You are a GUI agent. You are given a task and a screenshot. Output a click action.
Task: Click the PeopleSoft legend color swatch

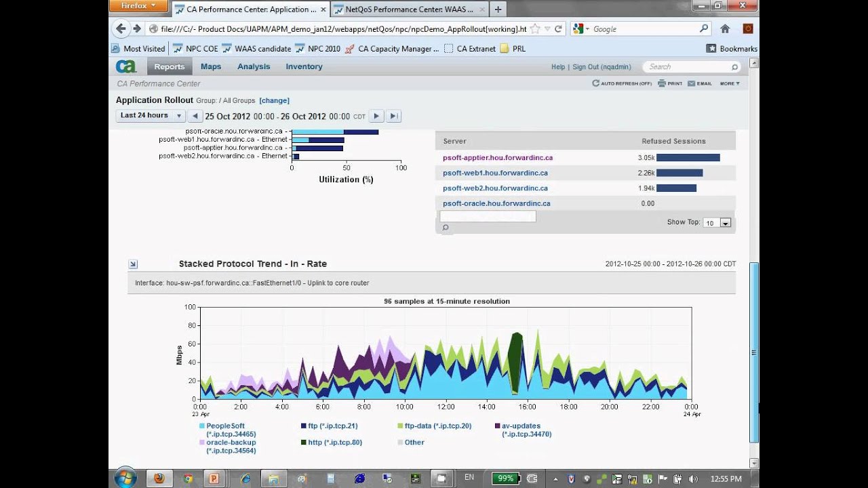click(202, 426)
